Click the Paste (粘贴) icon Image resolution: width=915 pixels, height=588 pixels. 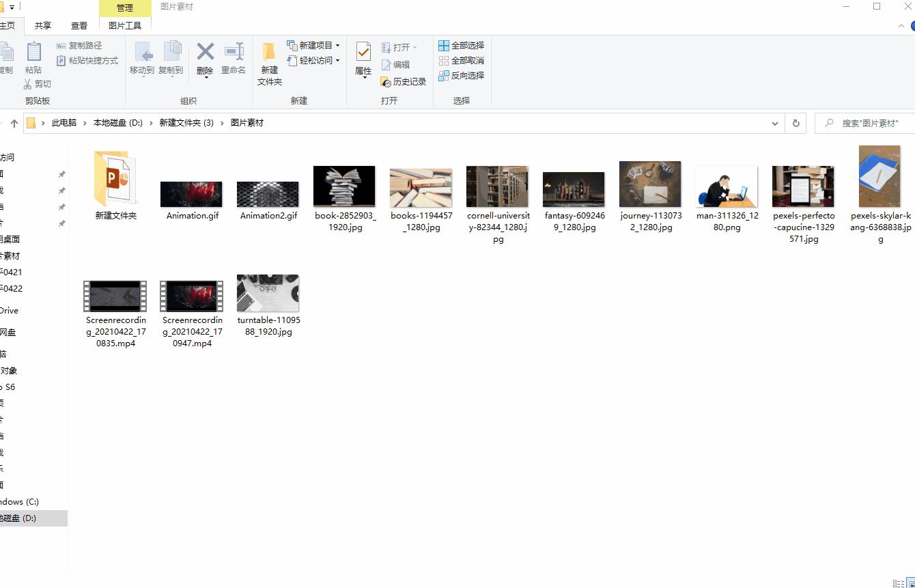pos(33,53)
